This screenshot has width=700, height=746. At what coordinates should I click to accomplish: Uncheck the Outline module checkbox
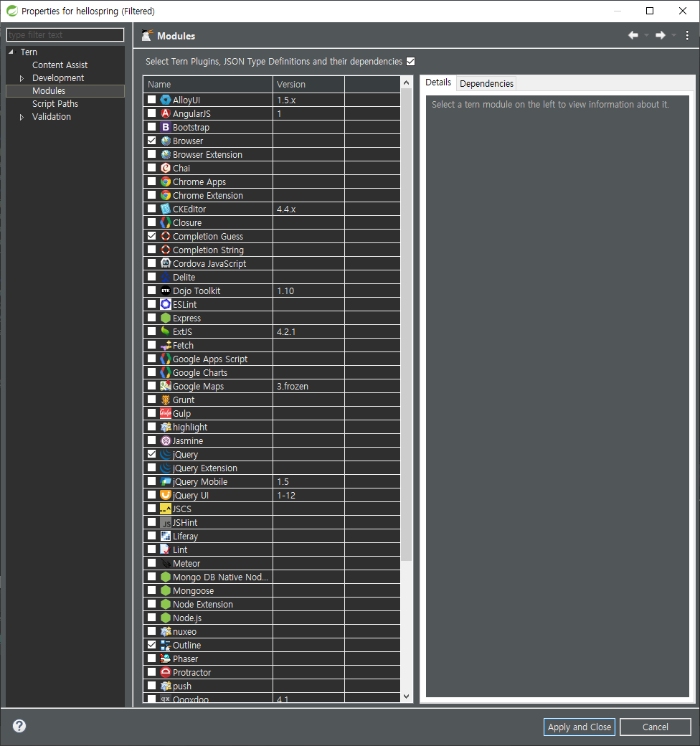click(x=152, y=645)
